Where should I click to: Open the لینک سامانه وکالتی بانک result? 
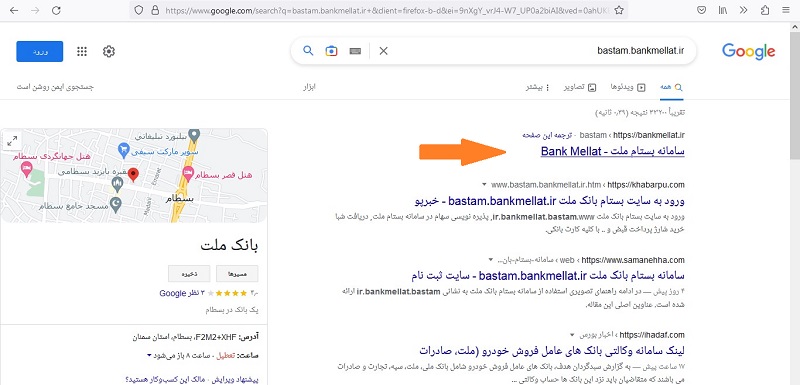[x=552, y=351]
